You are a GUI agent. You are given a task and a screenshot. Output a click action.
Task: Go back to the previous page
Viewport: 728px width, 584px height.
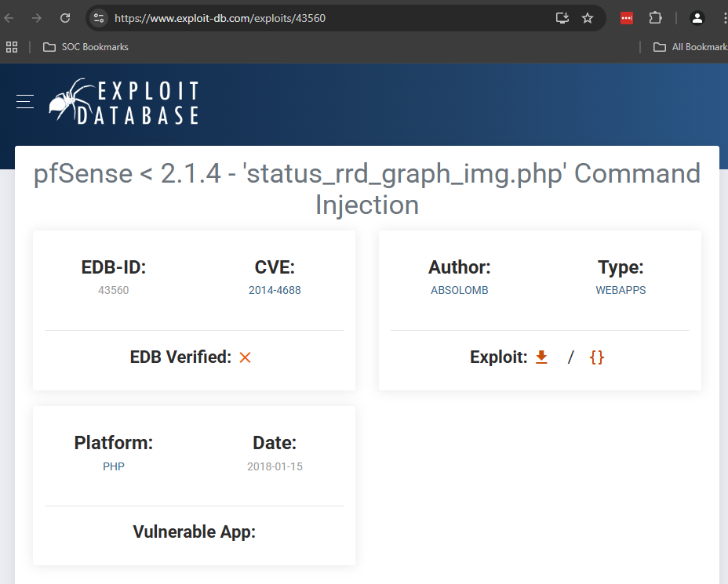click(x=9, y=18)
